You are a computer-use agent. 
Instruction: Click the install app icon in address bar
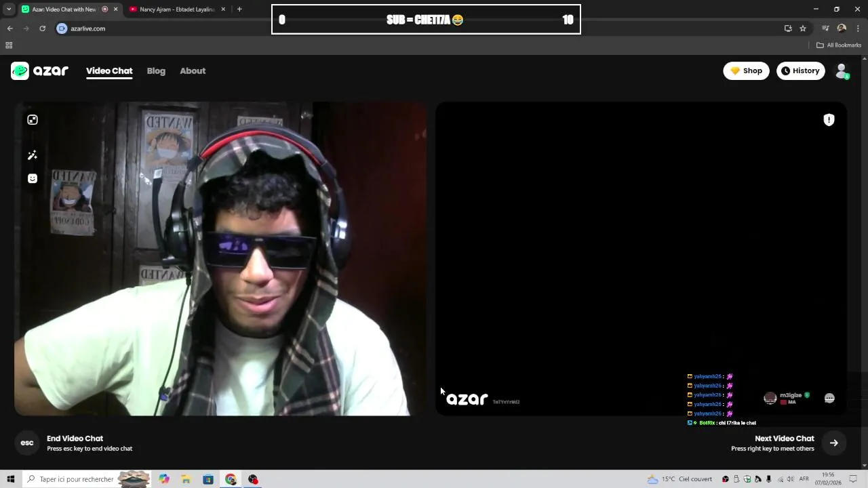pos(788,28)
